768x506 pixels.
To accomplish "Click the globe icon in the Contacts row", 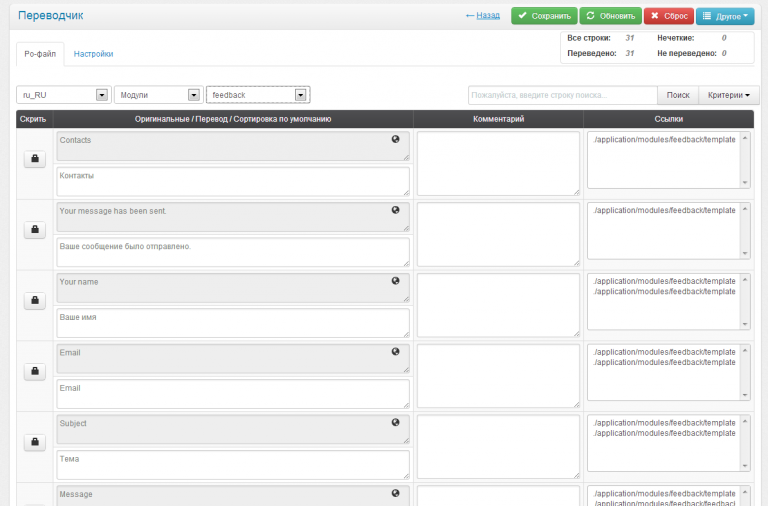I will 395,139.
